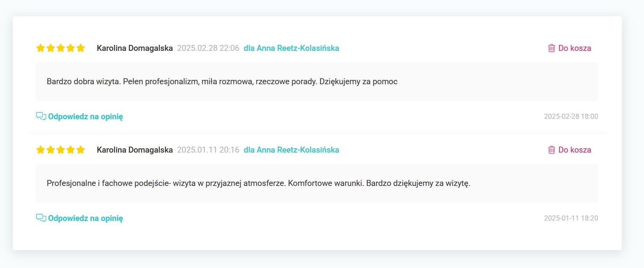Select Karolina Domagalska's name on the 2025.01.11 review
The height and width of the screenshot is (268, 644).
[135, 150]
